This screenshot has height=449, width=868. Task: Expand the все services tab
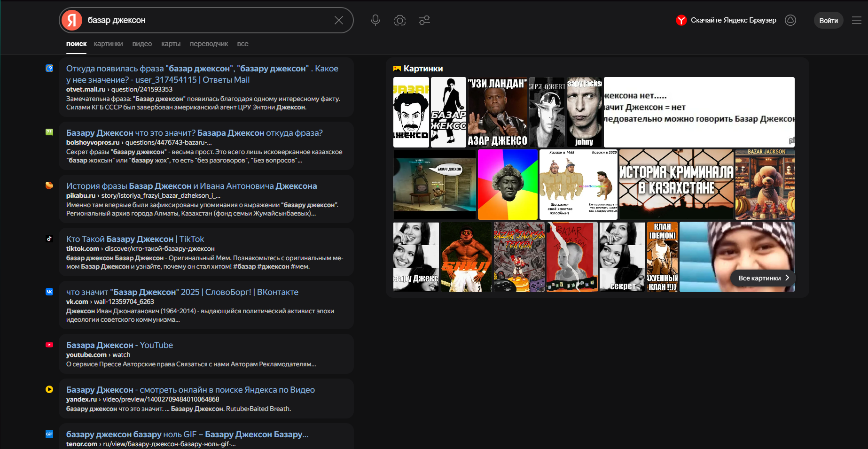[242, 44]
